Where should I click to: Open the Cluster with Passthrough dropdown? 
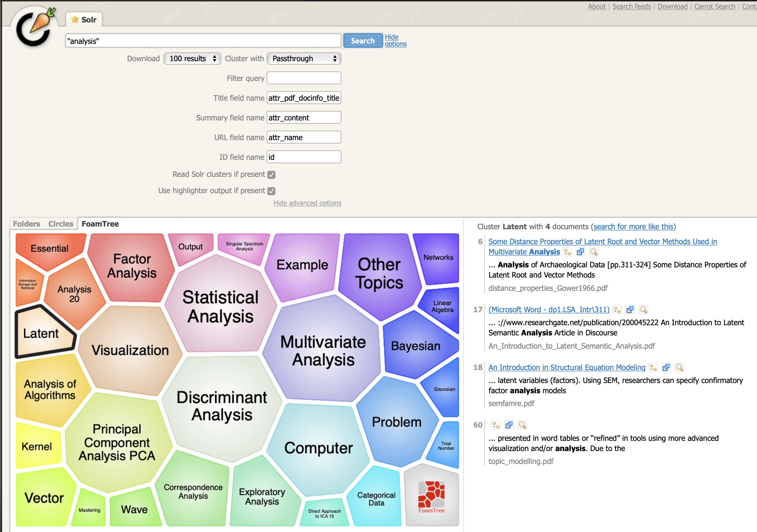[x=304, y=58]
